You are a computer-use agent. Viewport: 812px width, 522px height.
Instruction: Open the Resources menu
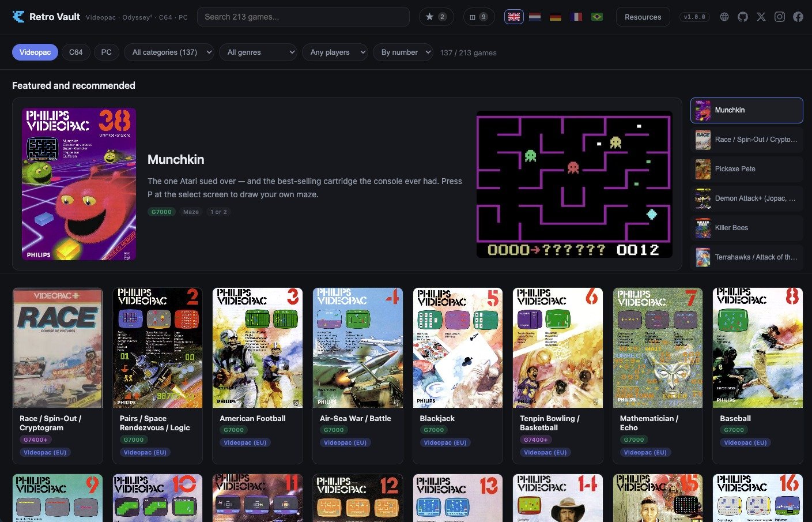tap(643, 17)
